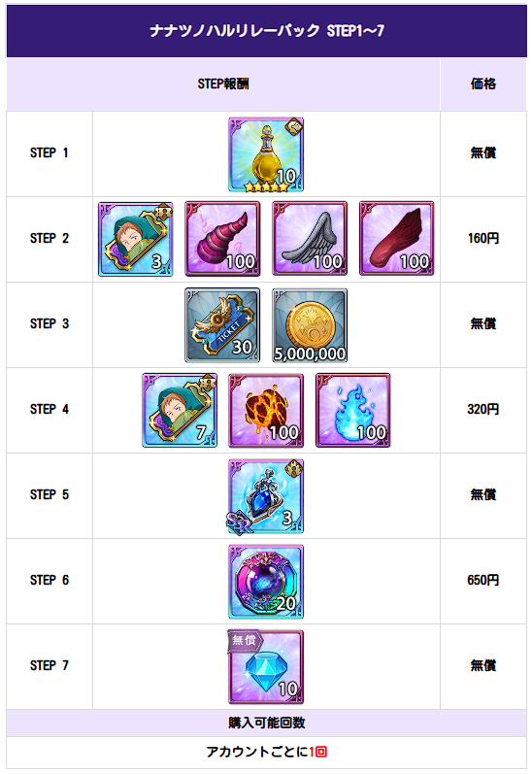The width and height of the screenshot is (532, 774).
Task: Select the King ticket icon with quantity 3
Action: coord(136,239)
